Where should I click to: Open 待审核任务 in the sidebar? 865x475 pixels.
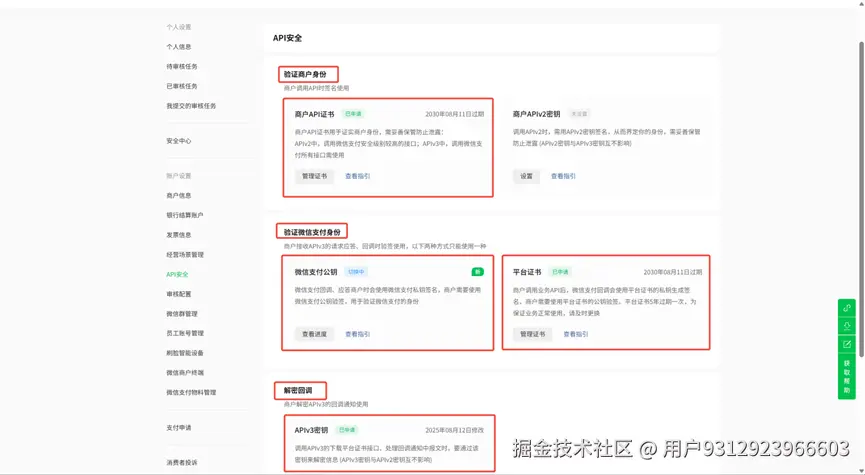click(182, 66)
